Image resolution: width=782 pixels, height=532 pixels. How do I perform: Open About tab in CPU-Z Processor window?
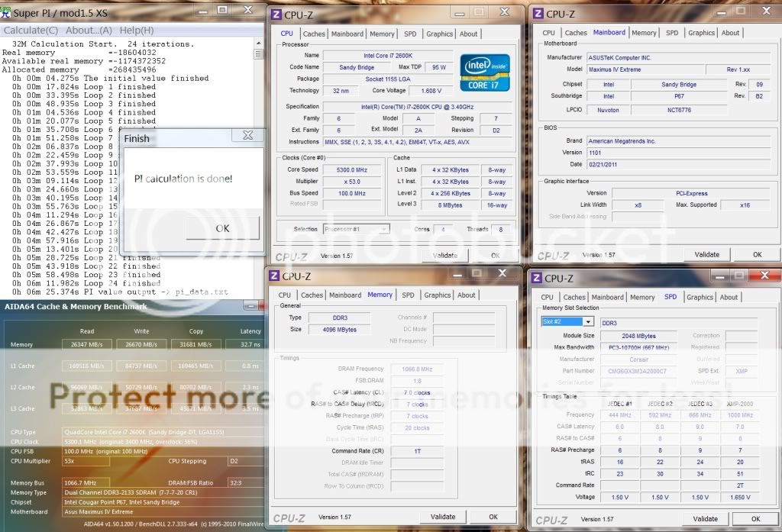468,34
